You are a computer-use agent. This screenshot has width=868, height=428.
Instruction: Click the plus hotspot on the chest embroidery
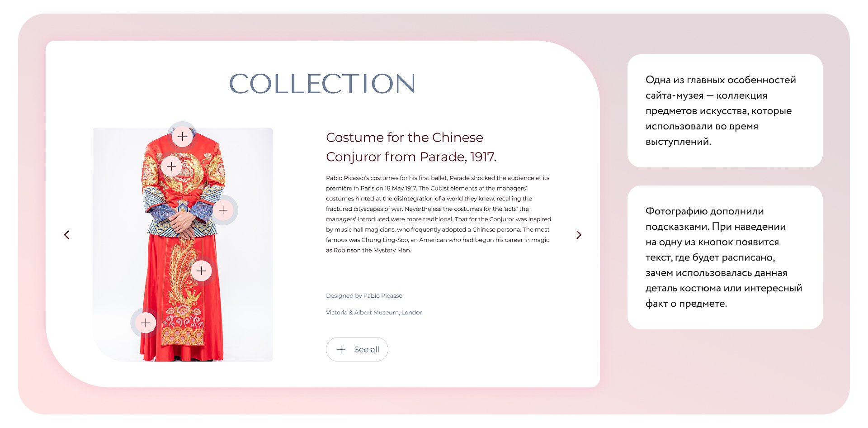(x=171, y=166)
